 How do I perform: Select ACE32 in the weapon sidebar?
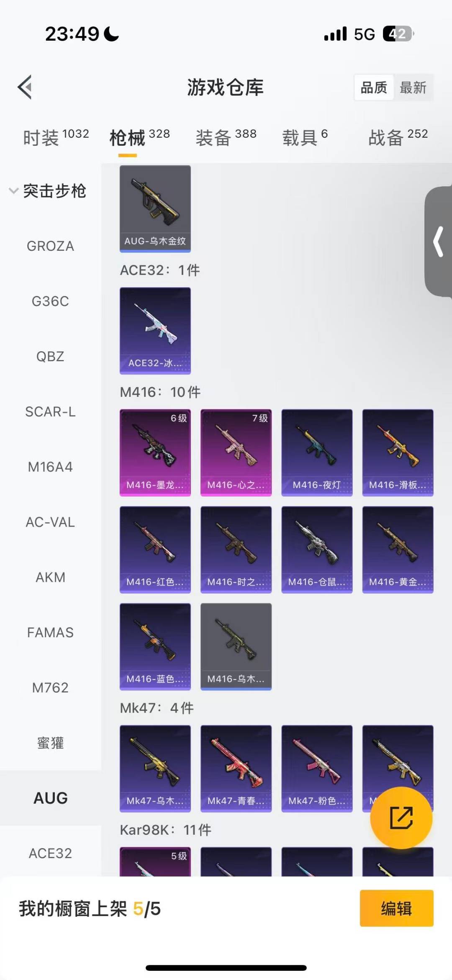pos(50,853)
